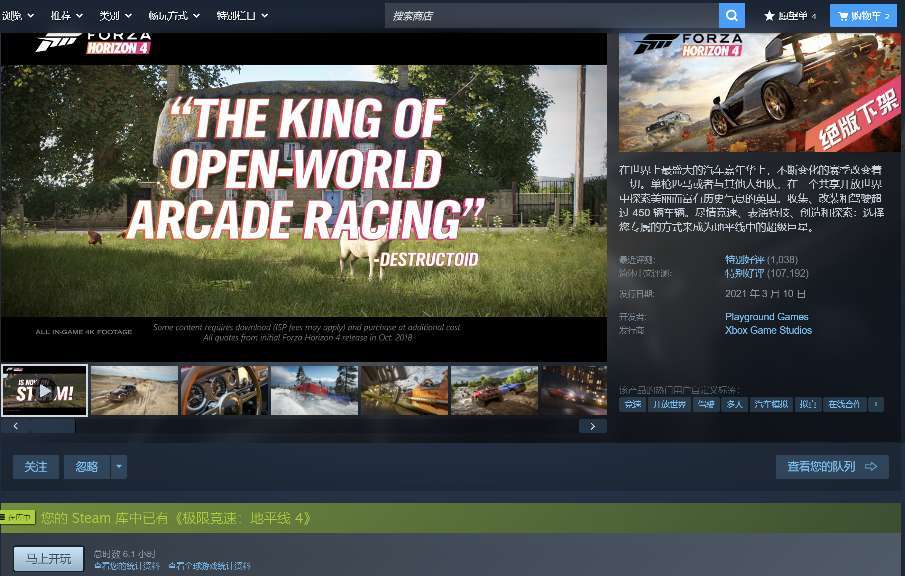Click the Forza Horizon 4 header image
The width and height of the screenshot is (905, 576).
760,92
